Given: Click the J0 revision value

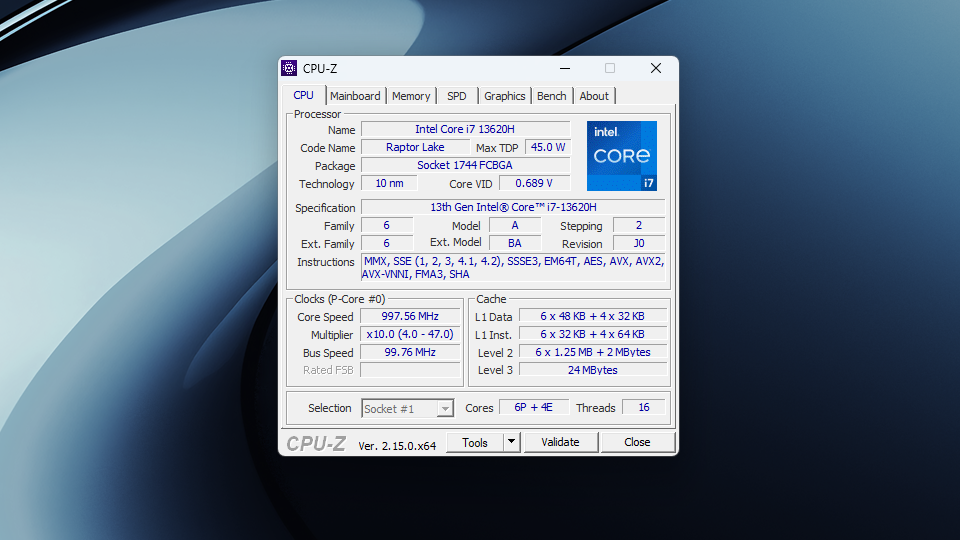Looking at the screenshot, I should [639, 243].
